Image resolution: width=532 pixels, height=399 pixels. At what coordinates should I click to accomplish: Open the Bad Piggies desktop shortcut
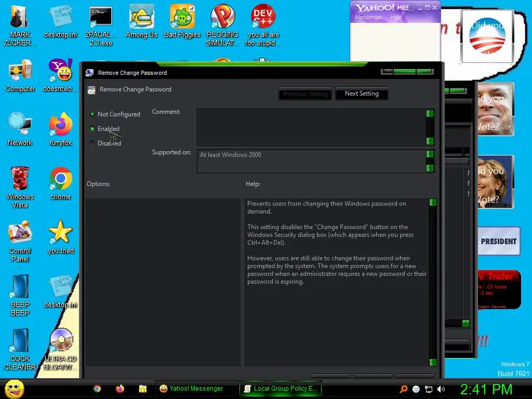(182, 21)
